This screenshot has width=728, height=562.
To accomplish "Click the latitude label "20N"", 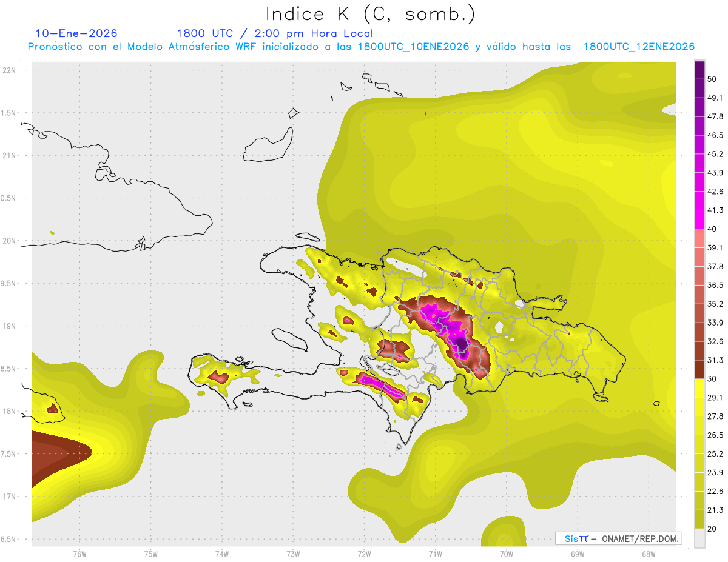I will [10, 241].
